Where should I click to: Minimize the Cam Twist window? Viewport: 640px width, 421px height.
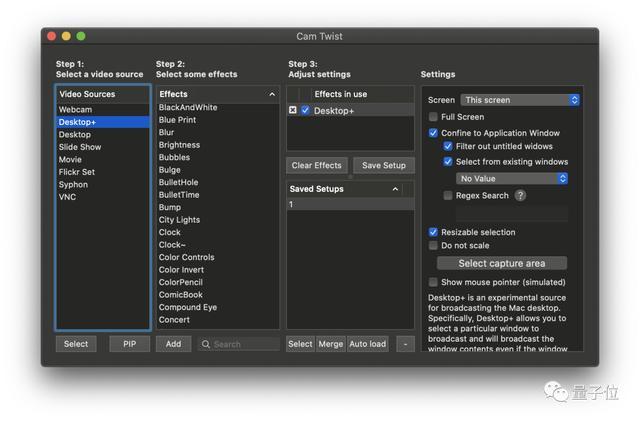(x=66, y=36)
